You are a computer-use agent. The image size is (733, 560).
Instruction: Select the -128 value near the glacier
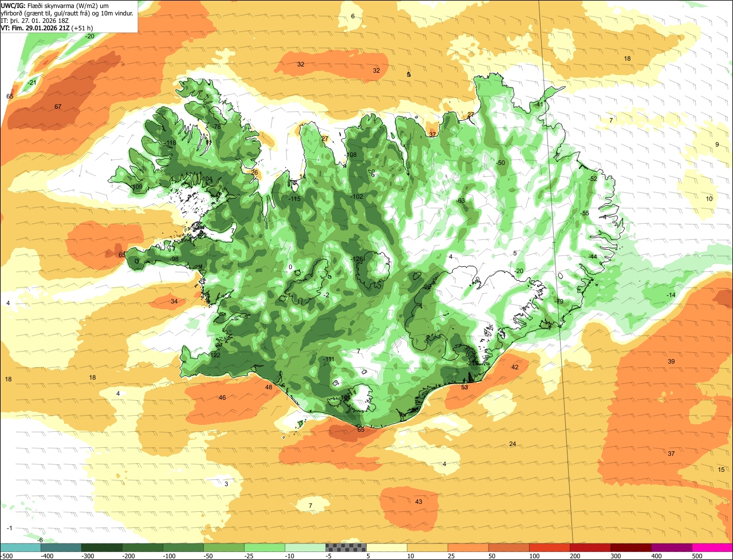coord(357,259)
